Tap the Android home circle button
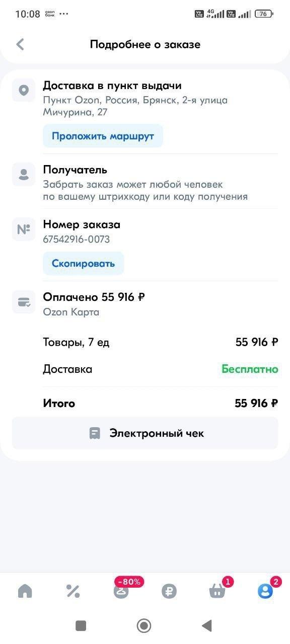 pos(144,625)
